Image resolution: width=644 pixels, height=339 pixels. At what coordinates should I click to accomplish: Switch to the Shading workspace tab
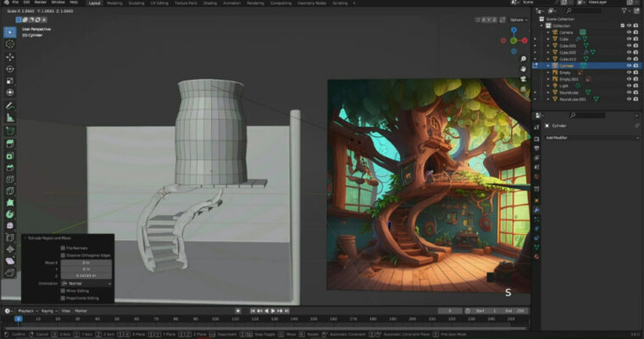[210, 3]
